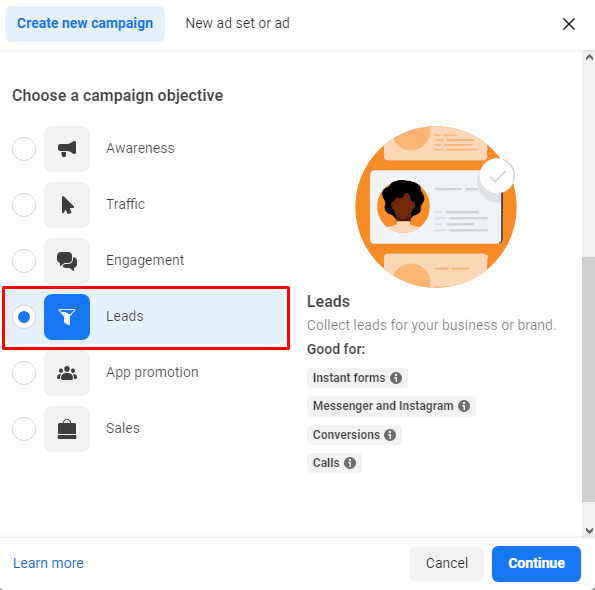Screen dimensions: 595x590
Task: Click the Traffic cursor icon
Action: (x=67, y=205)
